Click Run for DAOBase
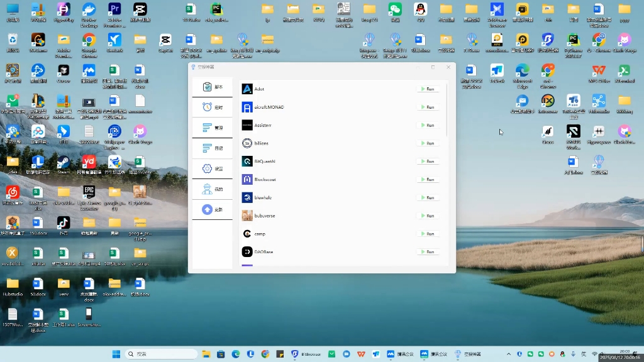The height and width of the screenshot is (362, 644). [428, 251]
